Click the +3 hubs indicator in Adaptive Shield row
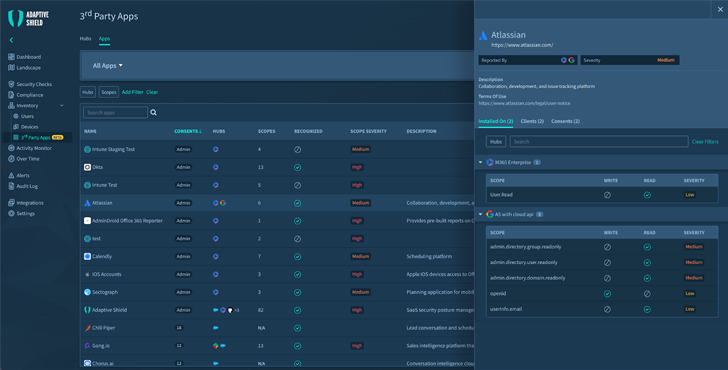The height and width of the screenshot is (370, 728). tap(237, 310)
